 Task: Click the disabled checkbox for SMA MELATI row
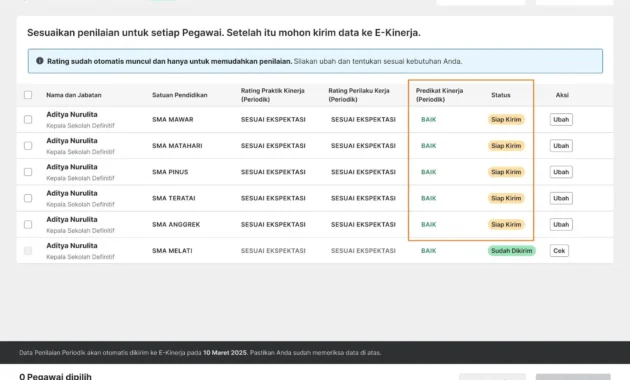coord(28,251)
